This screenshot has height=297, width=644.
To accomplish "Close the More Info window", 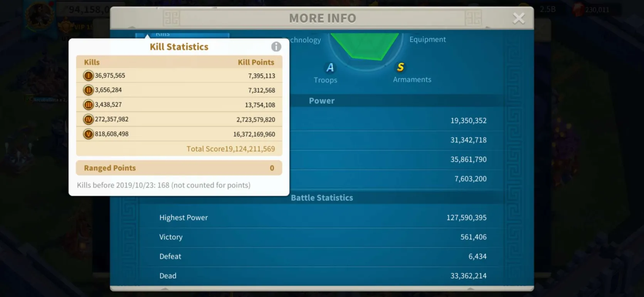I will tap(518, 18).
